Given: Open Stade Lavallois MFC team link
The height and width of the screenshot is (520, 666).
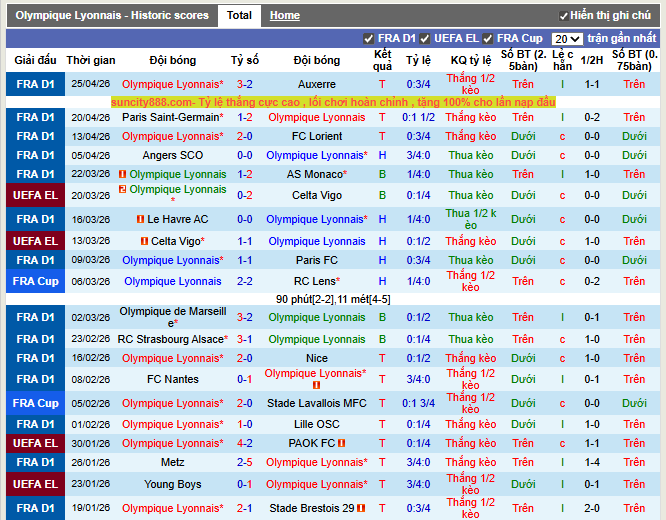Looking at the screenshot, I should [316, 403].
